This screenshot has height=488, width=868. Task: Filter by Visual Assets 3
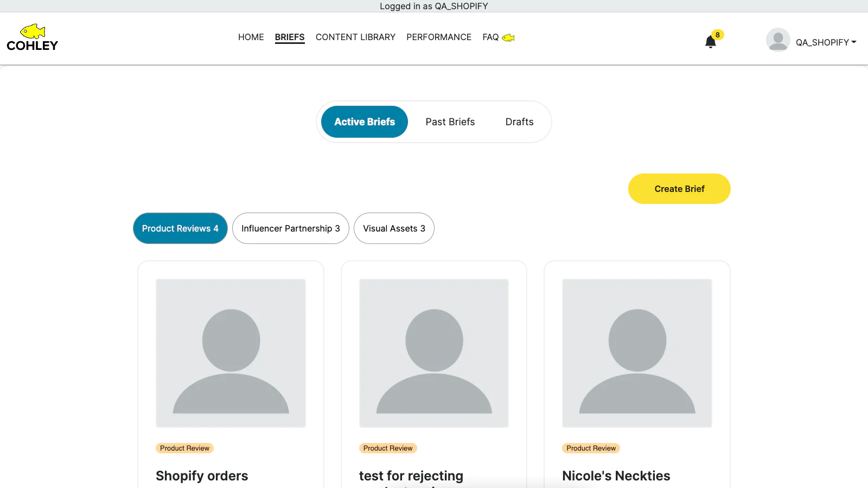pyautogui.click(x=394, y=228)
